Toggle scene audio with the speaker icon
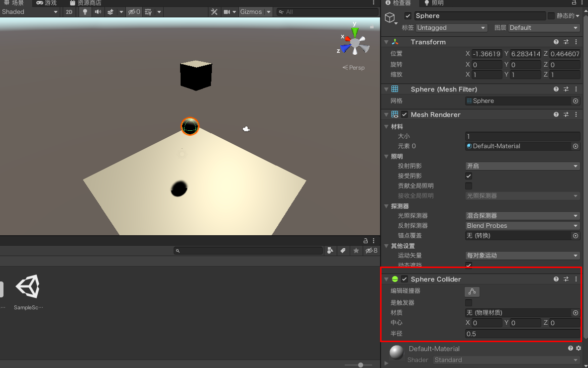 click(x=98, y=12)
